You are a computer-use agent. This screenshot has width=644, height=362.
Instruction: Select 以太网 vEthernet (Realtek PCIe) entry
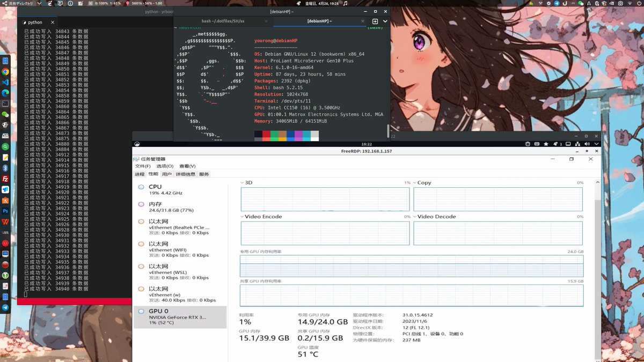pos(180,226)
